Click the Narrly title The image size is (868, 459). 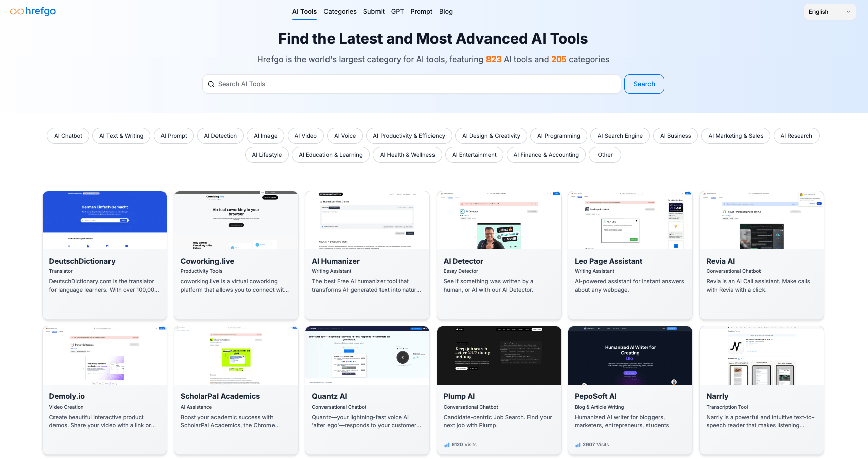[717, 396]
